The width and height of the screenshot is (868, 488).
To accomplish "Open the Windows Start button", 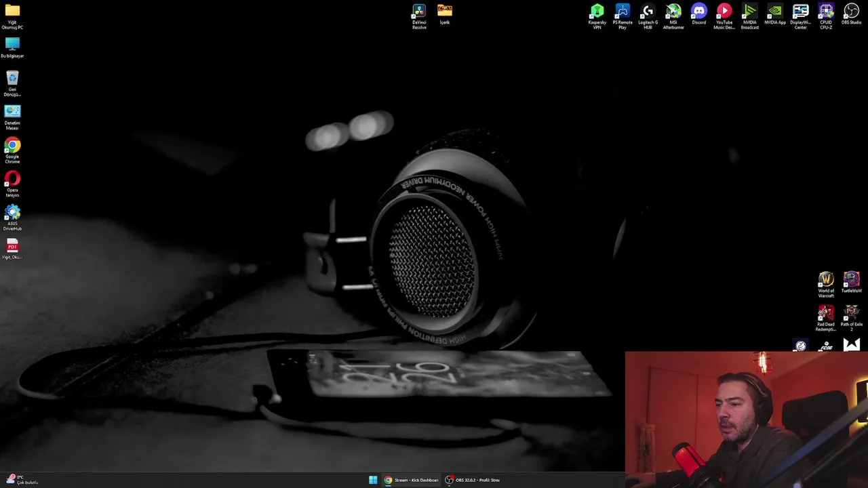I will [x=373, y=480].
